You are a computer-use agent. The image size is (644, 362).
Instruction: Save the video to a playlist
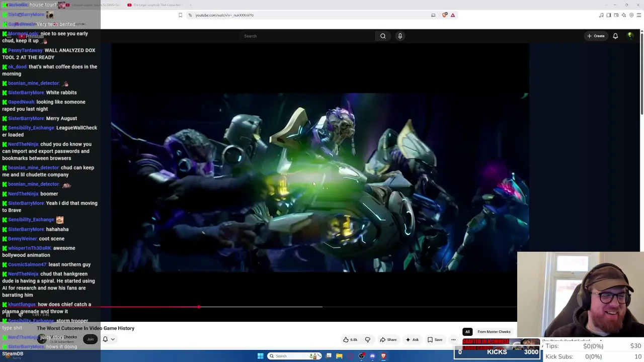tap(435, 340)
